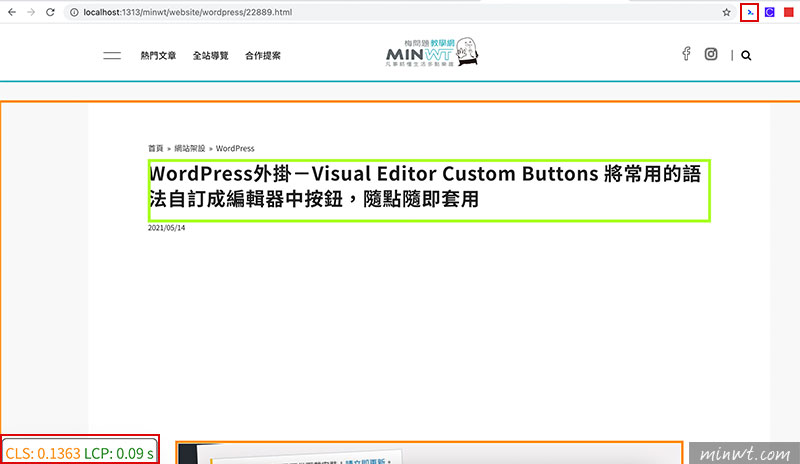Go back to the previous page

pyautogui.click(x=12, y=12)
